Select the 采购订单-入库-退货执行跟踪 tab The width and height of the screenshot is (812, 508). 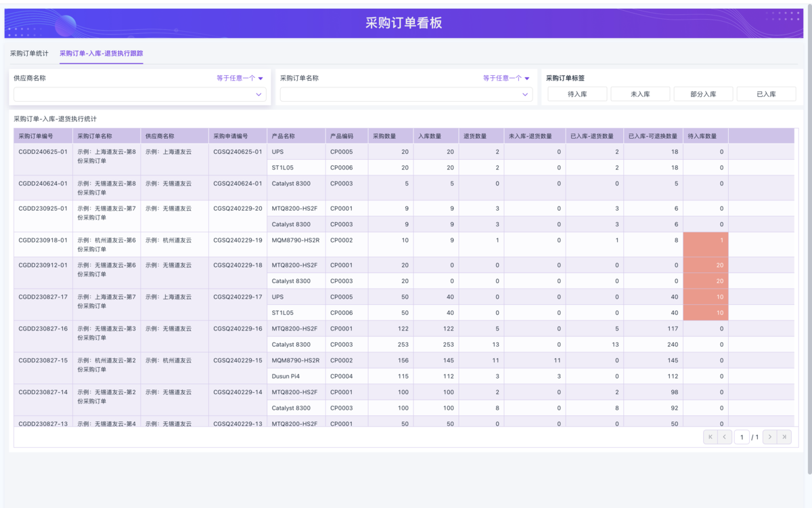[101, 54]
